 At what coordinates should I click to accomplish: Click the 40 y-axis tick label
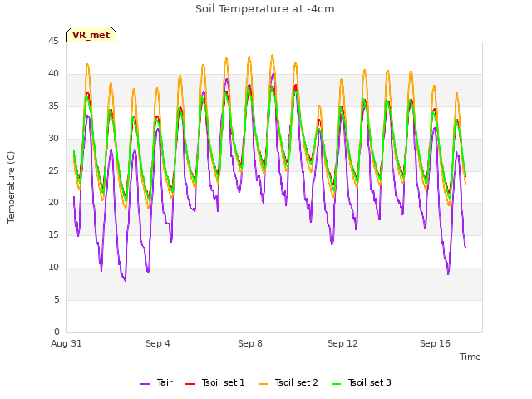pyautogui.click(x=53, y=74)
